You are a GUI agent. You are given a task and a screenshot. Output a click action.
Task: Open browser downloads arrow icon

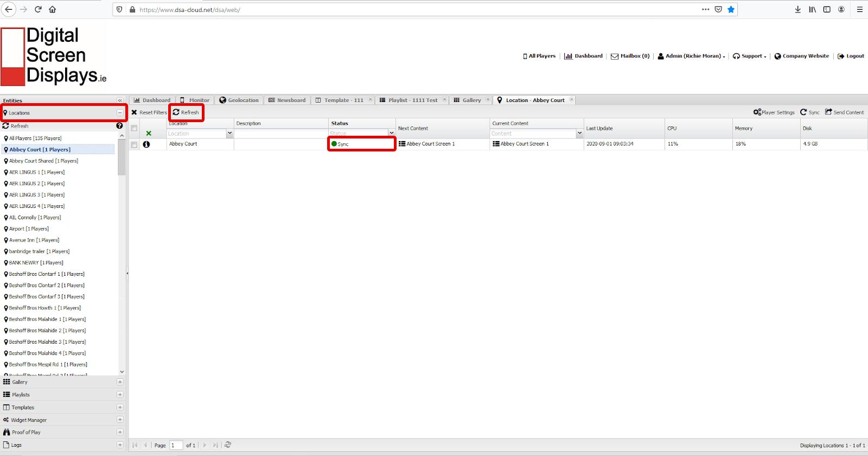[x=797, y=9]
